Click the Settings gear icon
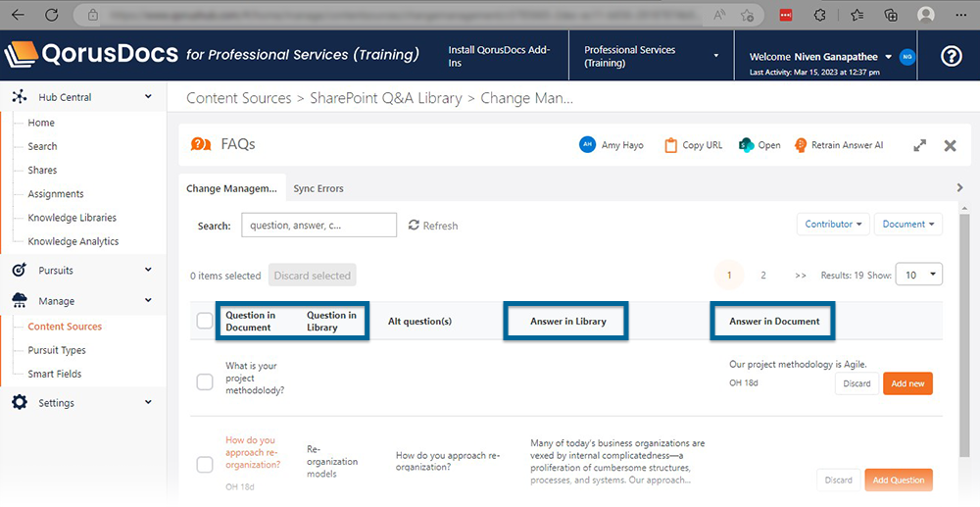 (20, 403)
